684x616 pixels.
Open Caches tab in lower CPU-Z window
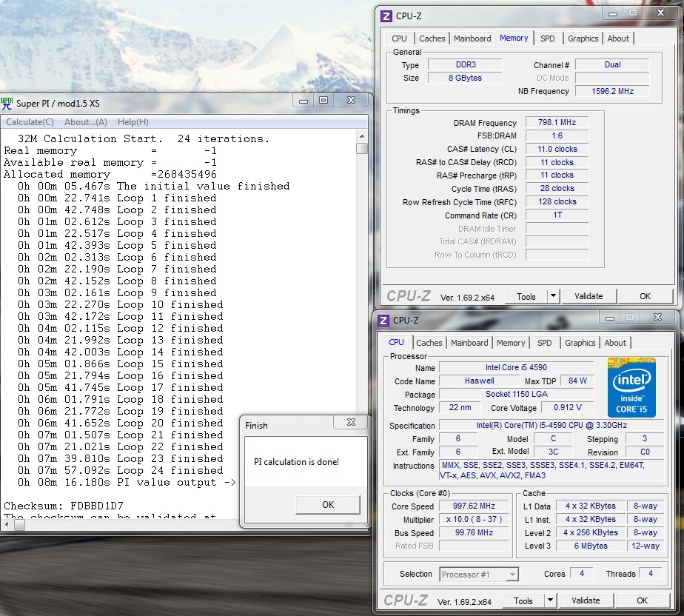429,343
